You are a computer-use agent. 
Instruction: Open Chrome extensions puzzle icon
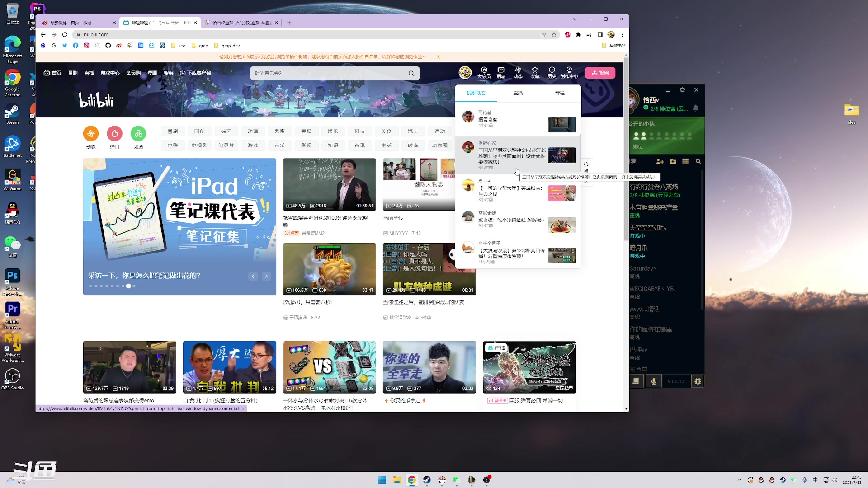(x=578, y=34)
